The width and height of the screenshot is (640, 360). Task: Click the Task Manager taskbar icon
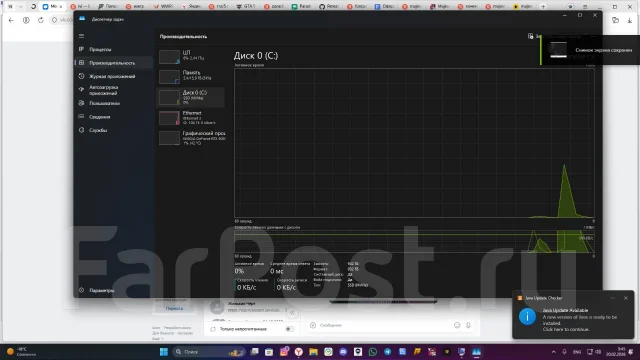476,352
